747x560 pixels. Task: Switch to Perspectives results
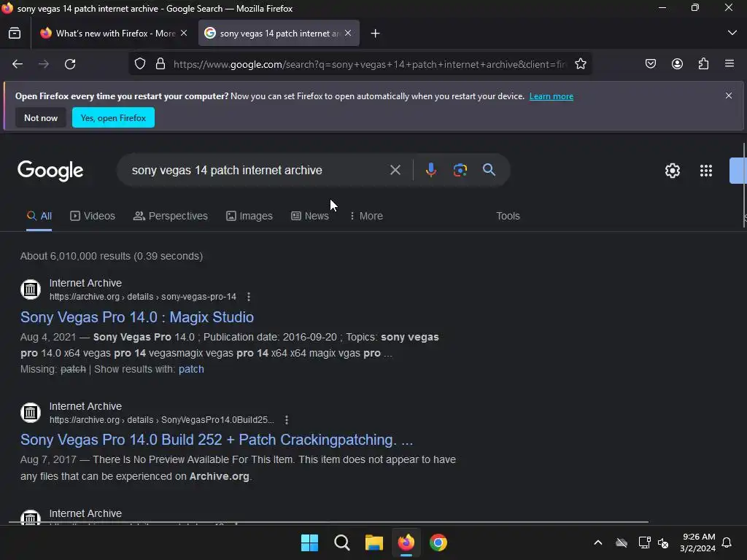pyautogui.click(x=171, y=216)
